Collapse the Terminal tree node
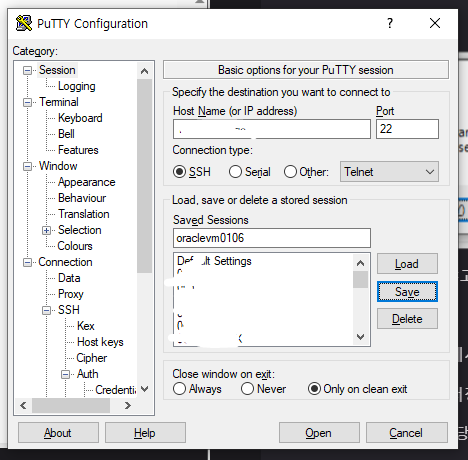 (27, 102)
